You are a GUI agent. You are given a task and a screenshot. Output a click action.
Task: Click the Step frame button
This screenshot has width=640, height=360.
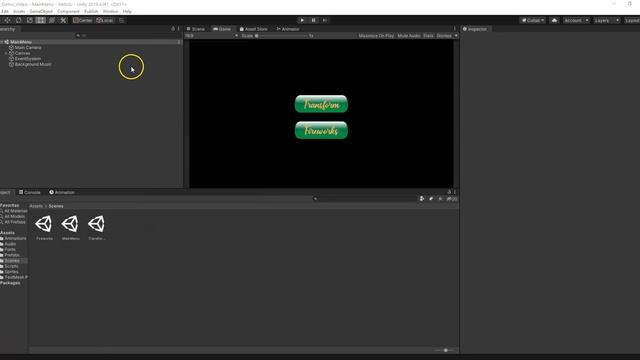(x=325, y=20)
